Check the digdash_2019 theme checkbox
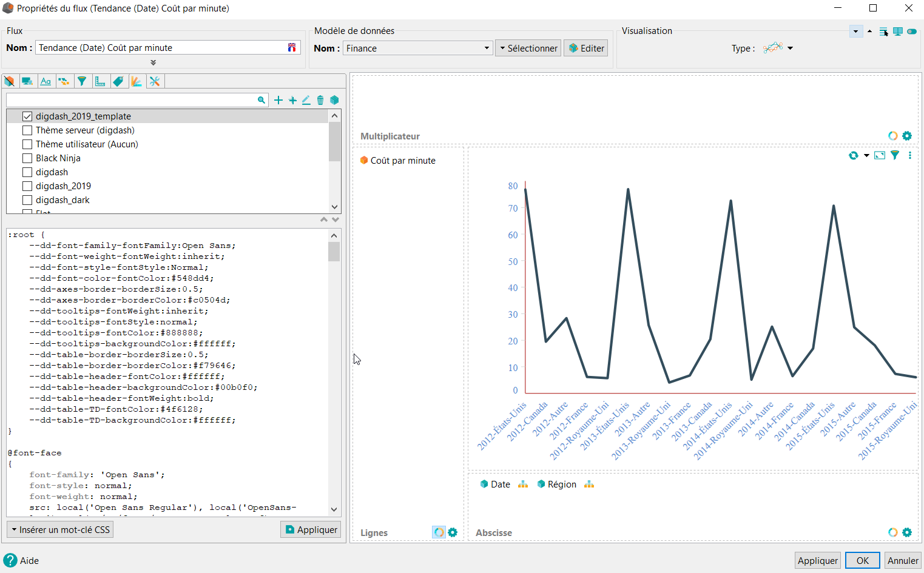This screenshot has height=573, width=924. click(27, 186)
